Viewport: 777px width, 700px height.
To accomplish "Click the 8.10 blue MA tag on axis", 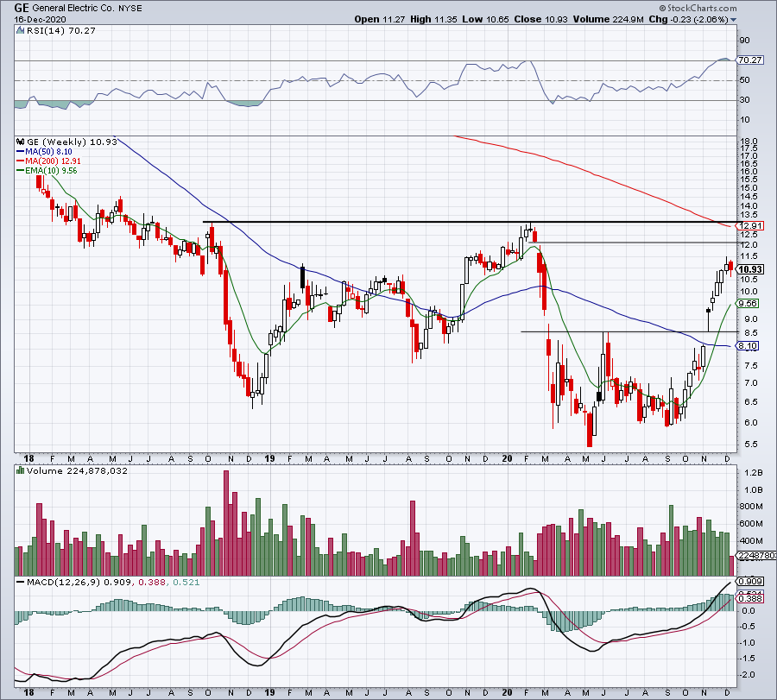I will (749, 346).
